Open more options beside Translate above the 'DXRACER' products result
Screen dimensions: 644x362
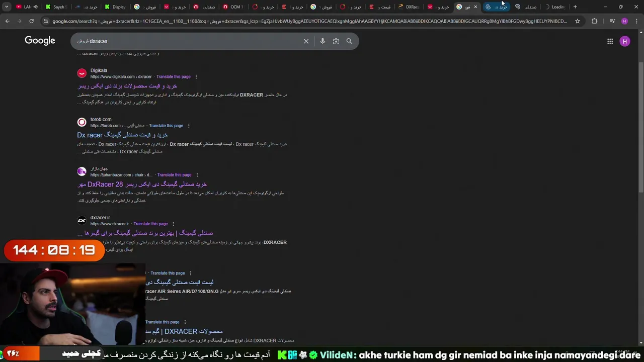click(185, 322)
